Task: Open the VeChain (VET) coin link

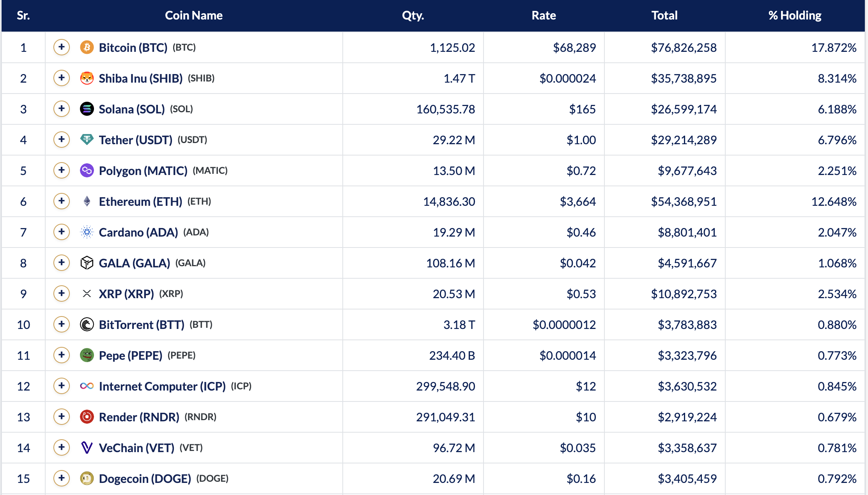Action: tap(136, 448)
